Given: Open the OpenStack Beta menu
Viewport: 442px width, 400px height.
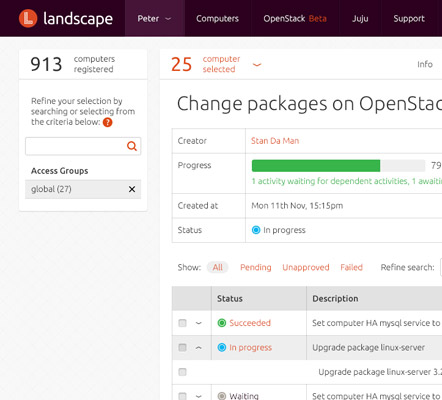Looking at the screenshot, I should (x=295, y=19).
